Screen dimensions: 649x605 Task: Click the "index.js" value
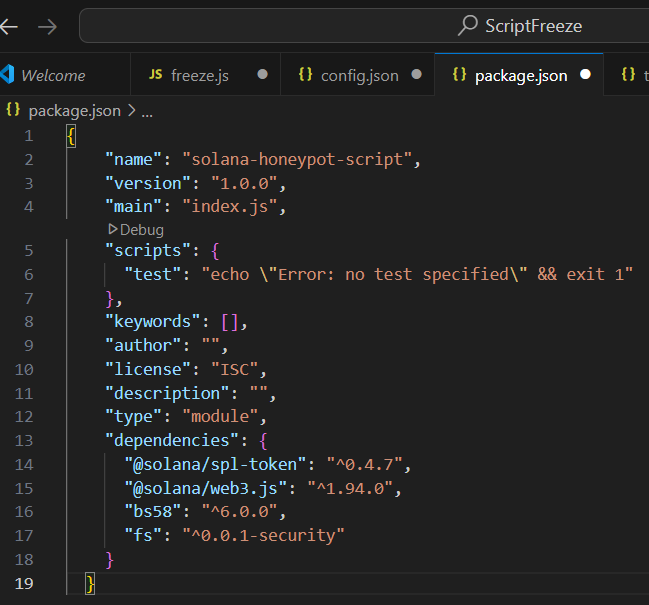[x=230, y=206]
